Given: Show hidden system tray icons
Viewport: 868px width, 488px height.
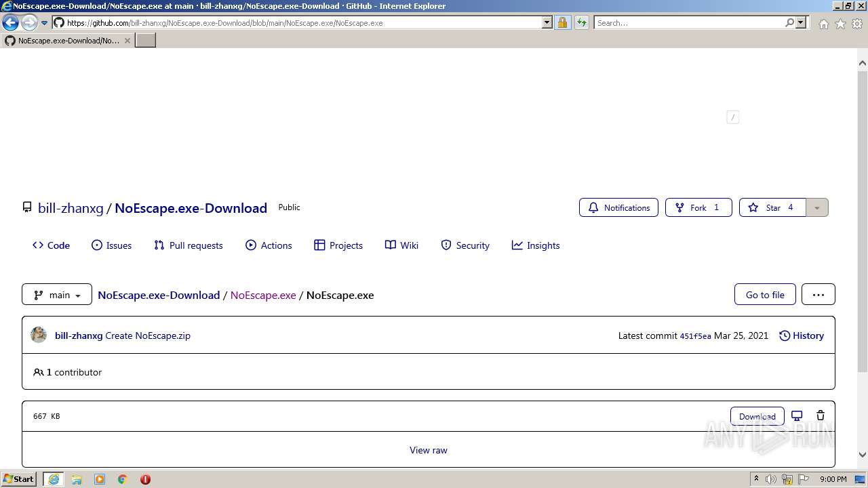Looking at the screenshot, I should pos(756,479).
